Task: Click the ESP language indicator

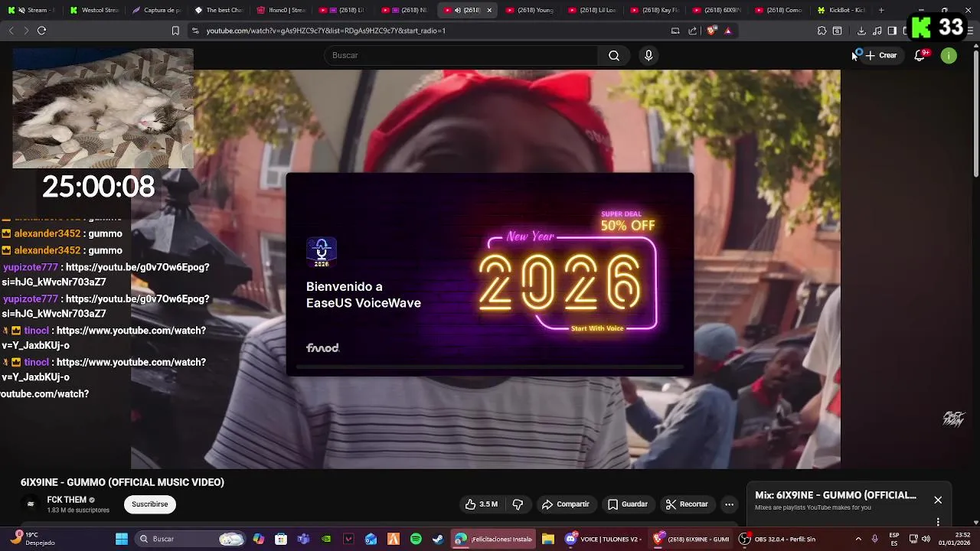Action: click(894, 539)
